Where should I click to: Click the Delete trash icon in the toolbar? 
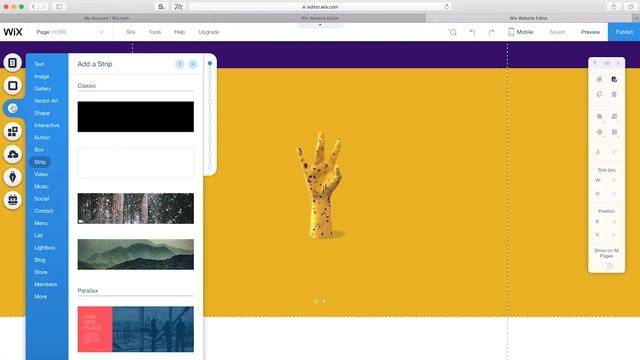pos(614,94)
